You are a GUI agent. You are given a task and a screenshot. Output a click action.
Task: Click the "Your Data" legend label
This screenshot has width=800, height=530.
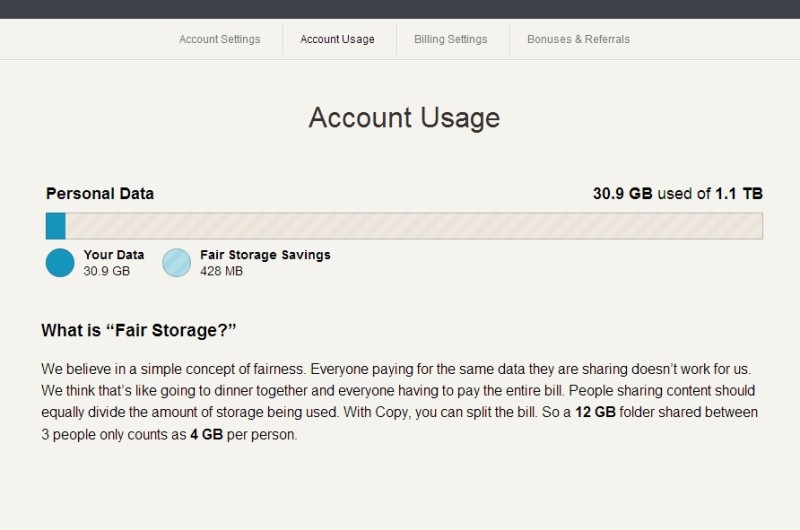114,255
